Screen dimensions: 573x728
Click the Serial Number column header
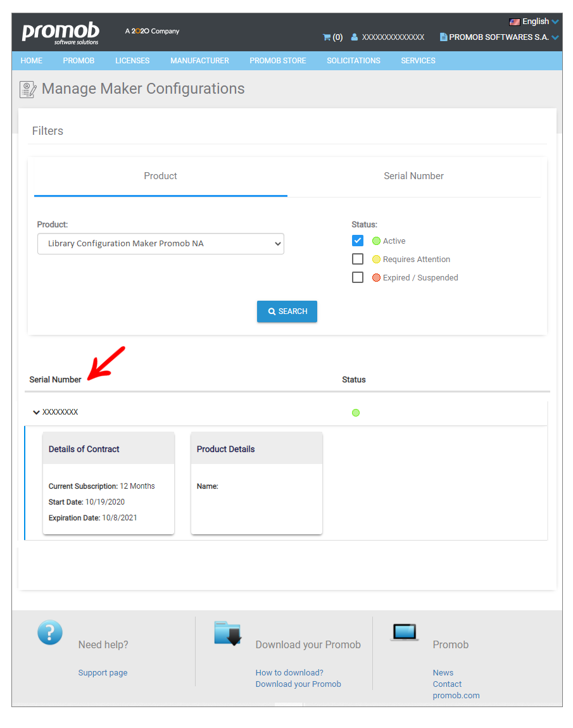(x=55, y=380)
